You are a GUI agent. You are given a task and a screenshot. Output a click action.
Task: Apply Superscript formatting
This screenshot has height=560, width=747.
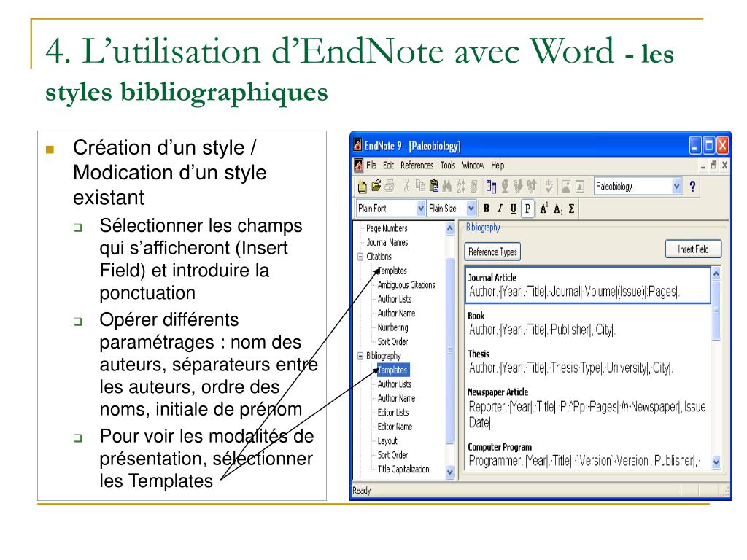(544, 209)
